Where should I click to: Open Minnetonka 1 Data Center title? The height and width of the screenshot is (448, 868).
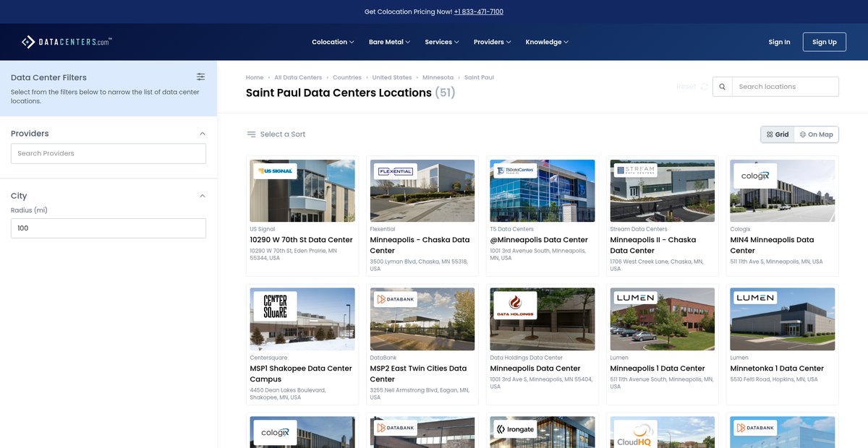point(777,369)
